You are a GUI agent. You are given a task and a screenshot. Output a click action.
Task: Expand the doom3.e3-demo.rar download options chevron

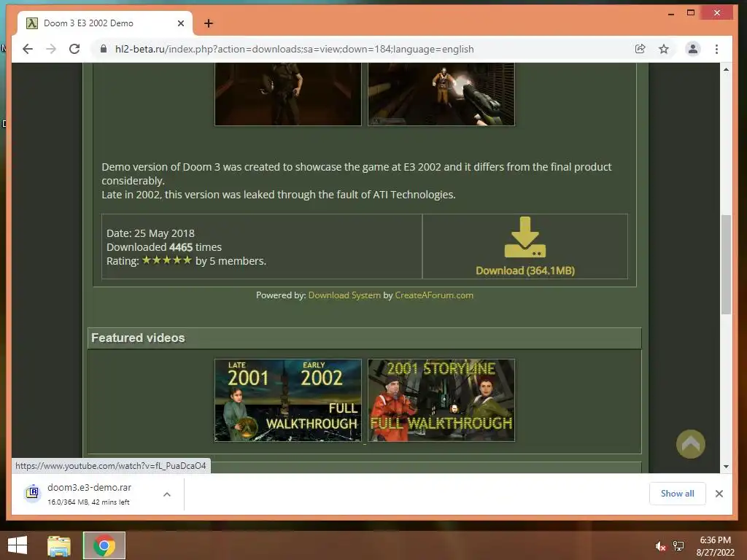167,494
